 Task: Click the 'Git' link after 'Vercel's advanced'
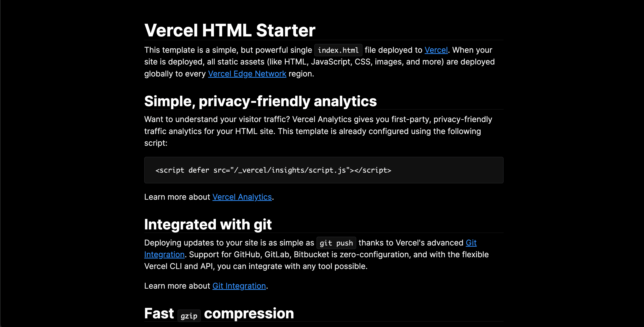(x=471, y=243)
